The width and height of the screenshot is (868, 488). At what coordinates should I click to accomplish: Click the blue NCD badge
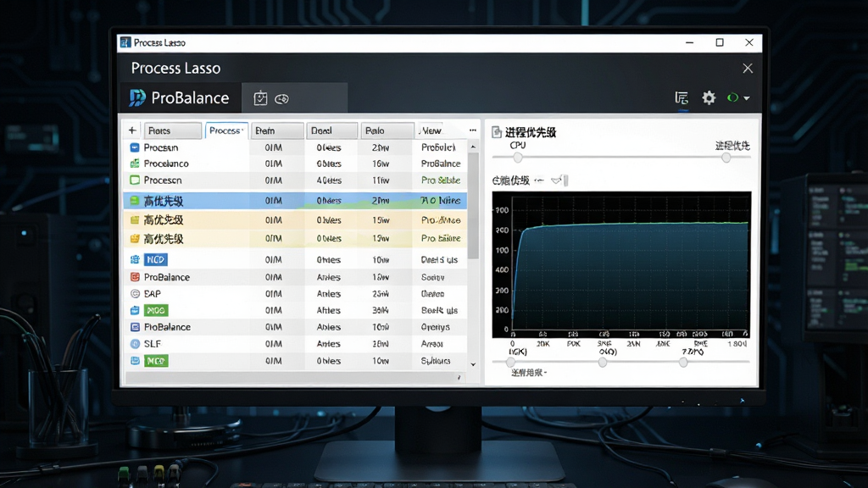point(156,259)
